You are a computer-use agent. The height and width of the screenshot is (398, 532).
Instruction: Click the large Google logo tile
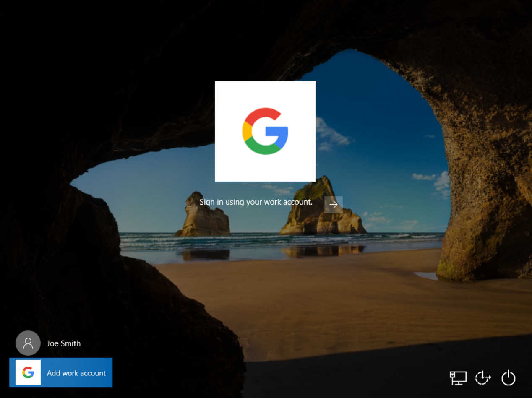point(265,131)
